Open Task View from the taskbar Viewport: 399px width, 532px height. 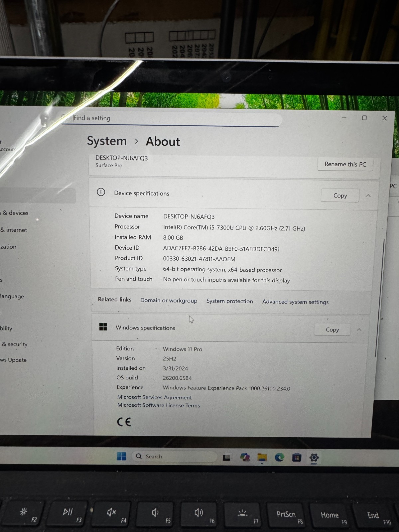click(226, 458)
